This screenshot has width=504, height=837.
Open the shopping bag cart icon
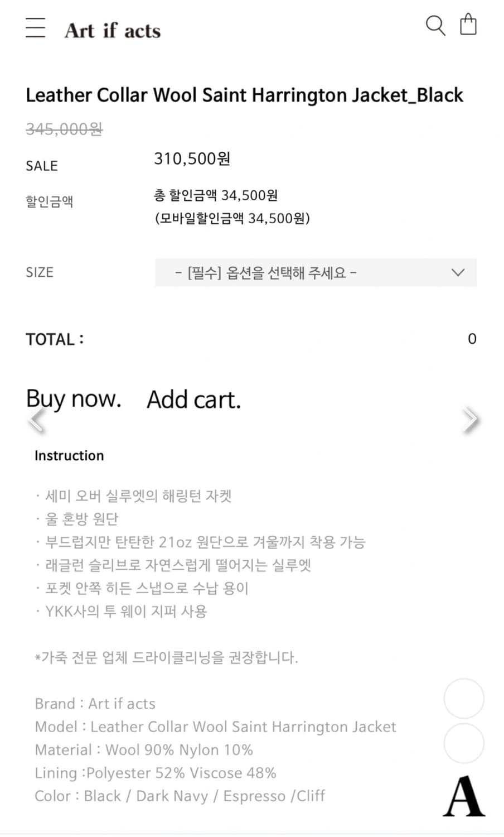pos(468,25)
